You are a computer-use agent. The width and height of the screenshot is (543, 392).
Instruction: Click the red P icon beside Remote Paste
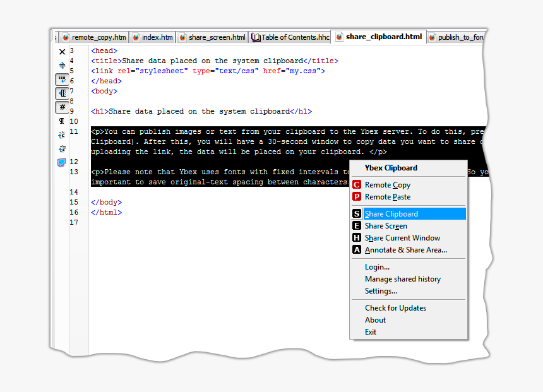[357, 197]
